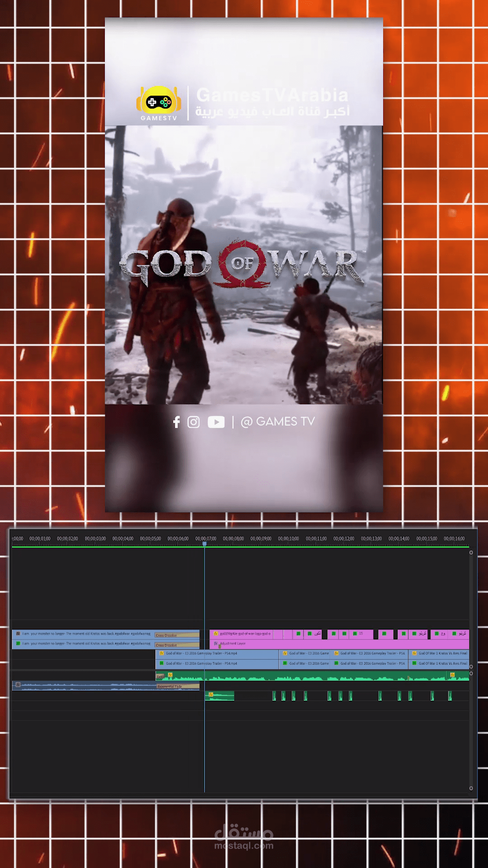Viewport: 488px width, 868px height.
Task: Select the god-of-war-logo pink clip
Action: pos(241,634)
